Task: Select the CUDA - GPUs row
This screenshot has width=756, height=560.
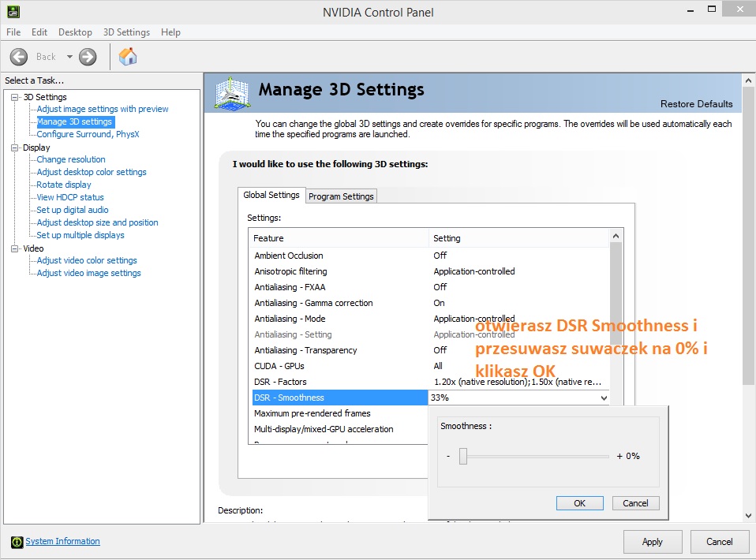Action: [x=431, y=366]
